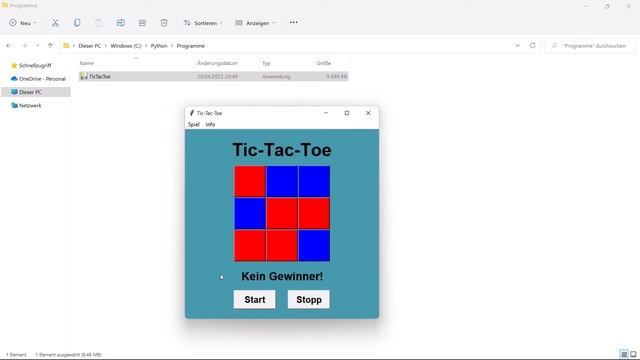Click the Share icon in Explorer toolbar
The width and height of the screenshot is (640, 360).
click(142, 23)
